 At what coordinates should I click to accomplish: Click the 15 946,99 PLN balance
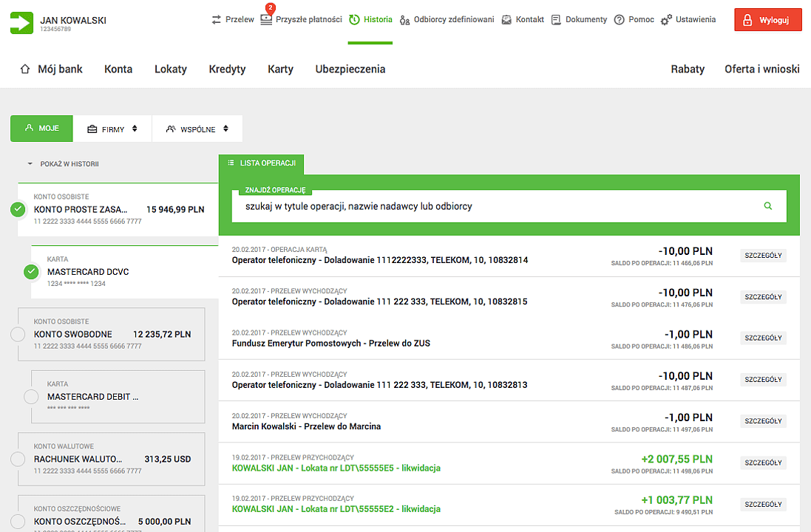(x=175, y=209)
